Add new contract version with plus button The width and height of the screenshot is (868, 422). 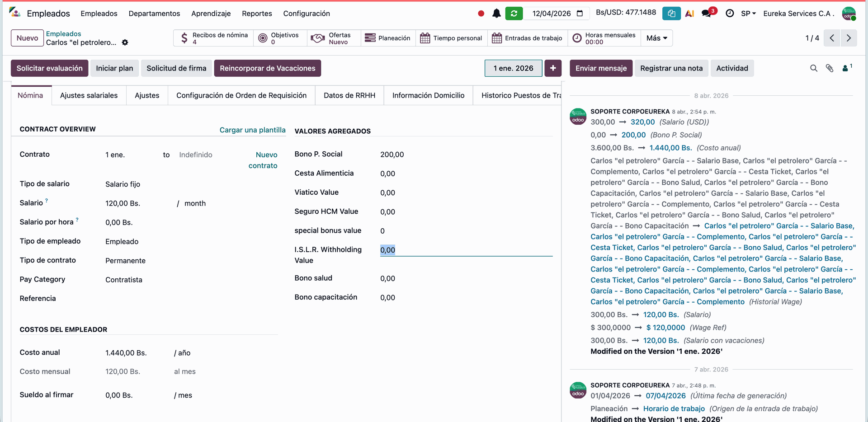pos(553,68)
